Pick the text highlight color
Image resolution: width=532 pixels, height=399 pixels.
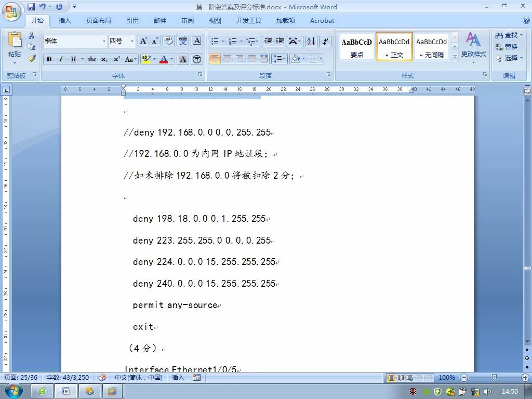tap(146, 59)
